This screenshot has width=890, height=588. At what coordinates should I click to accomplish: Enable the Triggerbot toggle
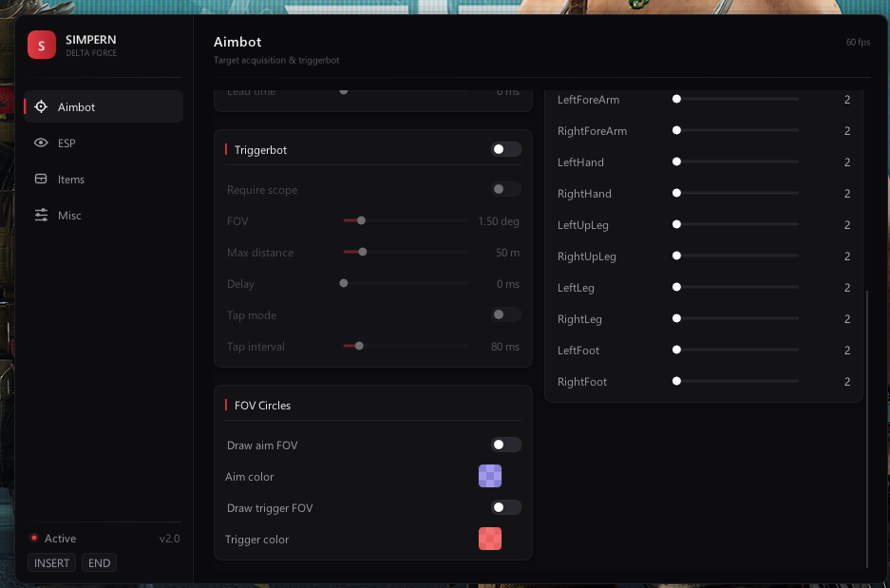tap(505, 149)
